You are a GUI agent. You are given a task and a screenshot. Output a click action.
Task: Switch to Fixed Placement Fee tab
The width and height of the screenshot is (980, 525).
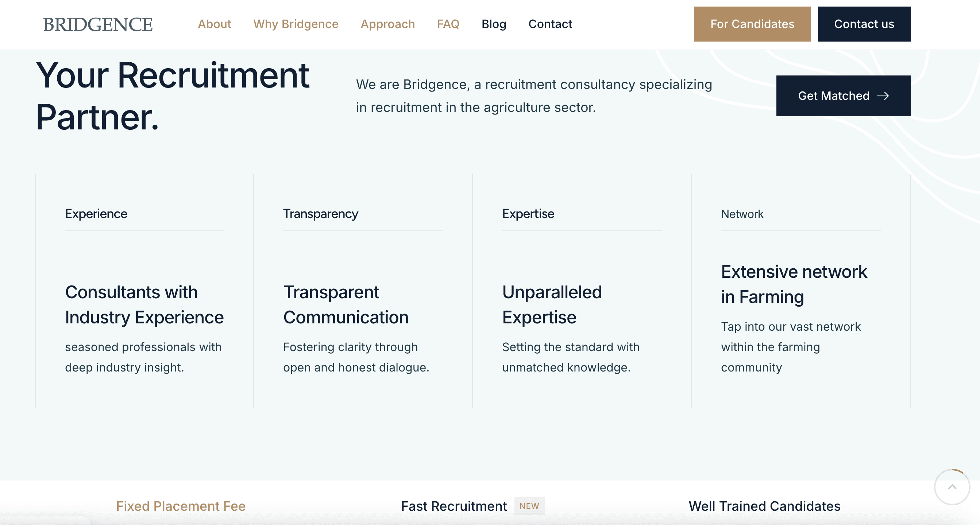pos(181,506)
